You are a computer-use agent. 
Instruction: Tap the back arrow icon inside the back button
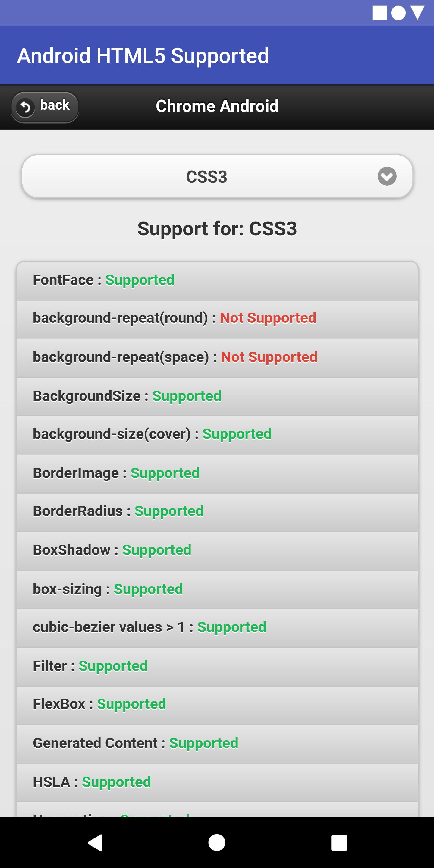pos(26,106)
